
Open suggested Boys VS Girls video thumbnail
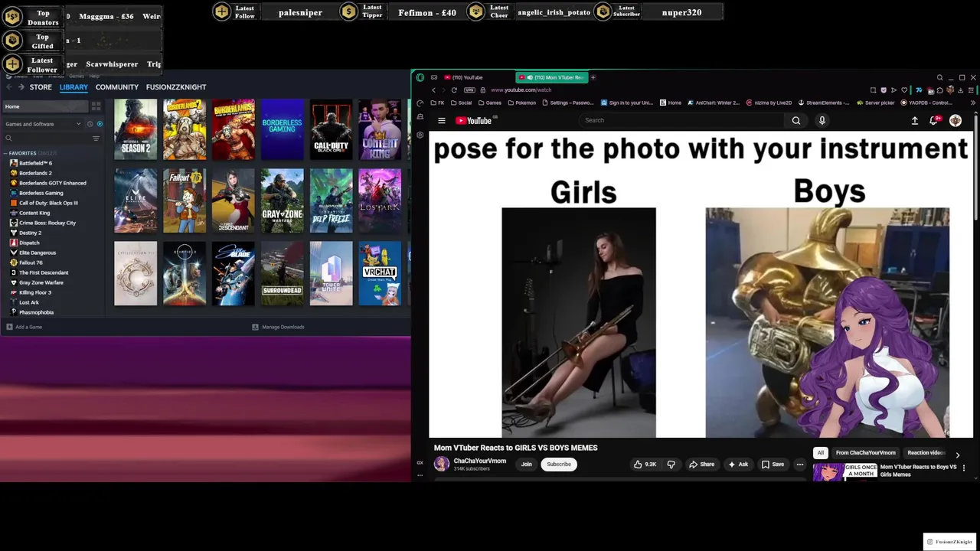tap(844, 472)
